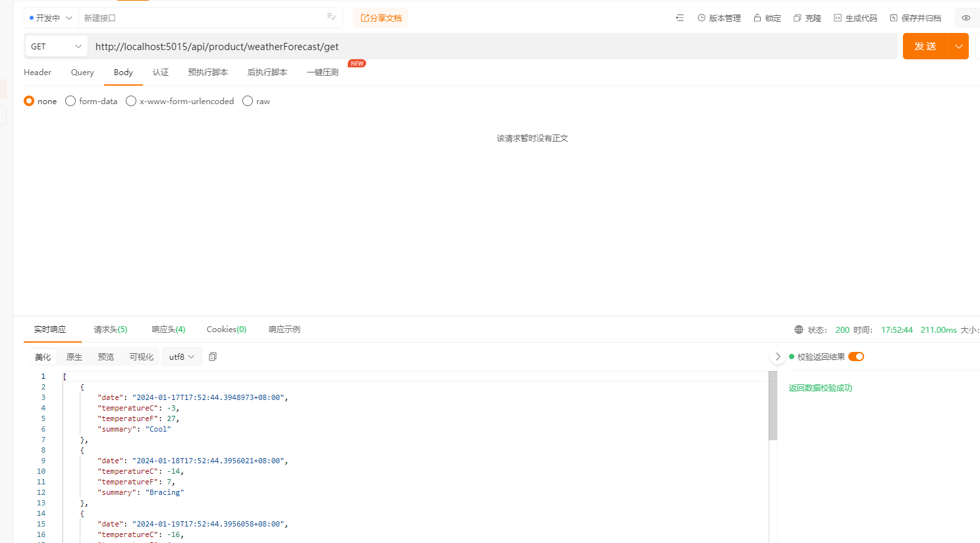Open the GET method dropdown
980x543 pixels.
coord(56,46)
